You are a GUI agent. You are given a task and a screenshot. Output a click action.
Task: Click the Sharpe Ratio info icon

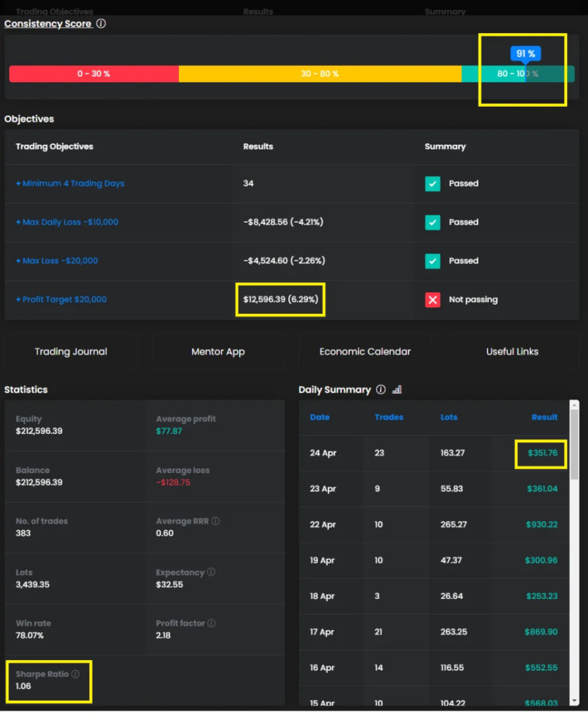click(x=76, y=674)
